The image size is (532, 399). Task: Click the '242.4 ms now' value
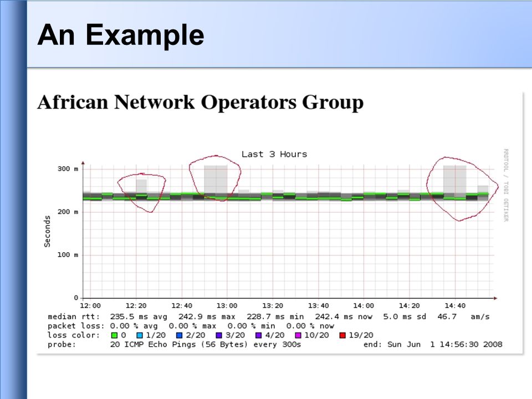click(344, 316)
